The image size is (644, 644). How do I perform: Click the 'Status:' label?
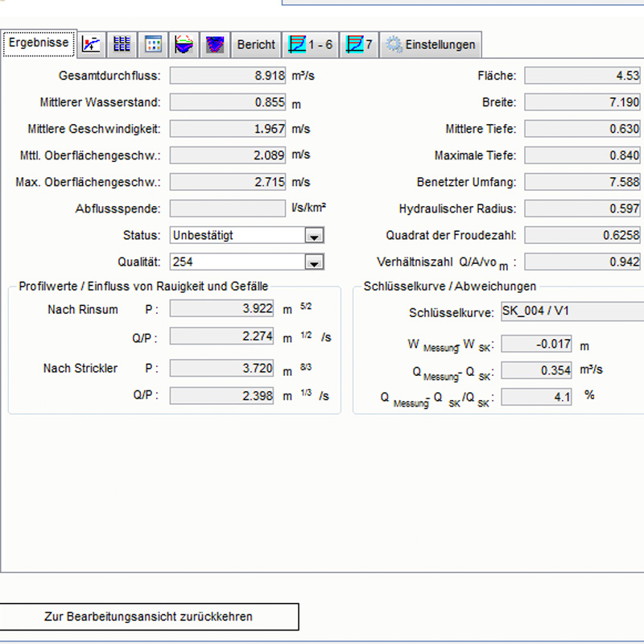pos(142,235)
